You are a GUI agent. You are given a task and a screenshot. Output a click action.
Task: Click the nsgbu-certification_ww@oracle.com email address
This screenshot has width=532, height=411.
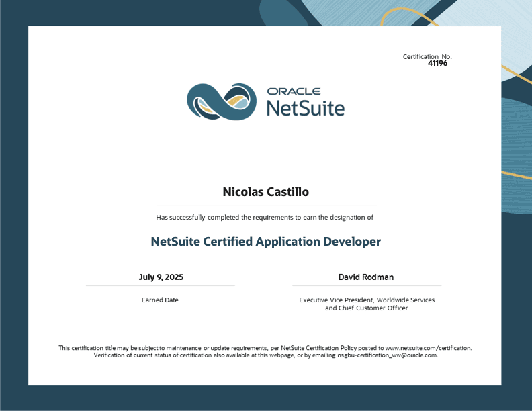[x=387, y=355]
